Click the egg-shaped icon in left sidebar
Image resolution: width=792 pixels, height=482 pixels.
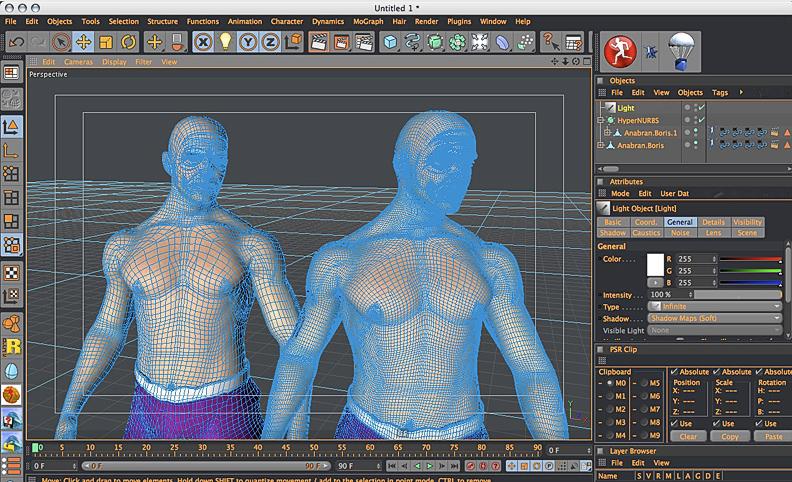11,371
